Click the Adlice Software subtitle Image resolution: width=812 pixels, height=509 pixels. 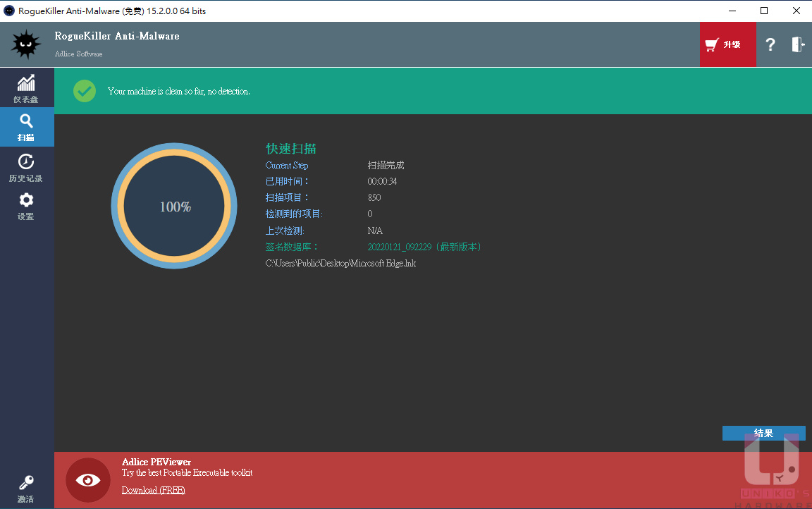(x=79, y=54)
